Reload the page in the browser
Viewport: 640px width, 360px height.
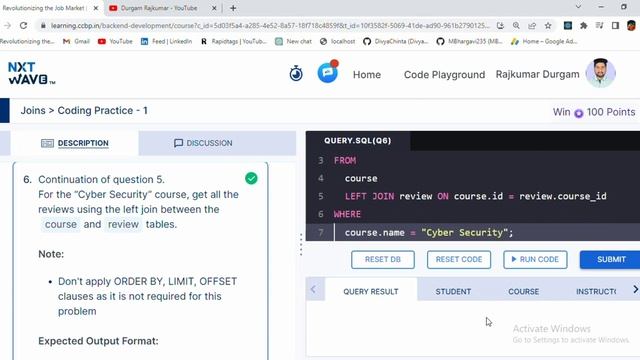tap(23, 25)
